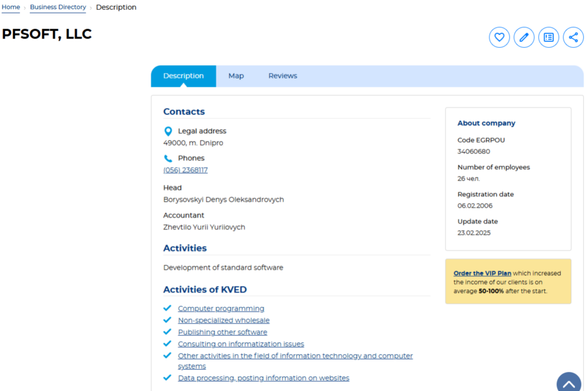Click Order the VIP Plan link

click(x=482, y=273)
